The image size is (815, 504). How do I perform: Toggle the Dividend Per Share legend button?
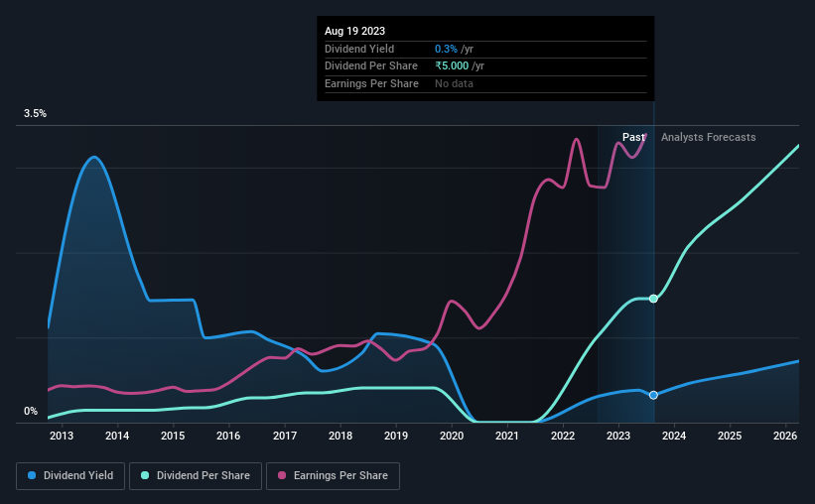[x=196, y=476]
